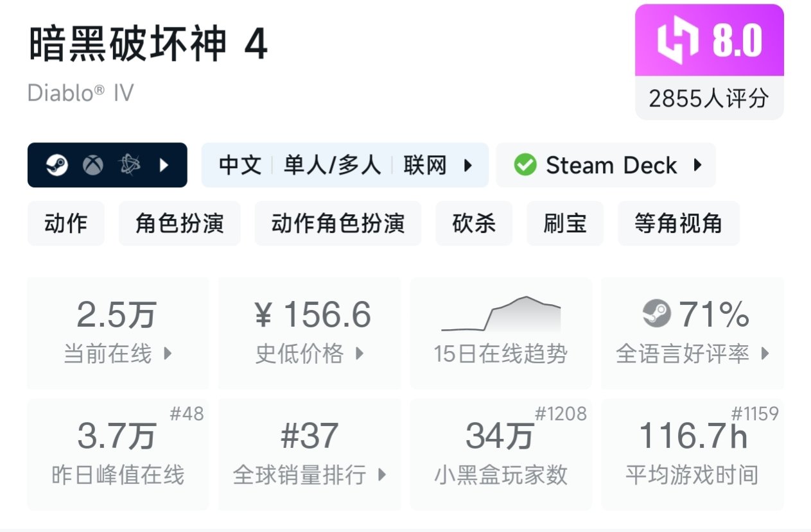The height and width of the screenshot is (532, 811).
Task: Click the Battle.net platform icon
Action: [x=130, y=166]
